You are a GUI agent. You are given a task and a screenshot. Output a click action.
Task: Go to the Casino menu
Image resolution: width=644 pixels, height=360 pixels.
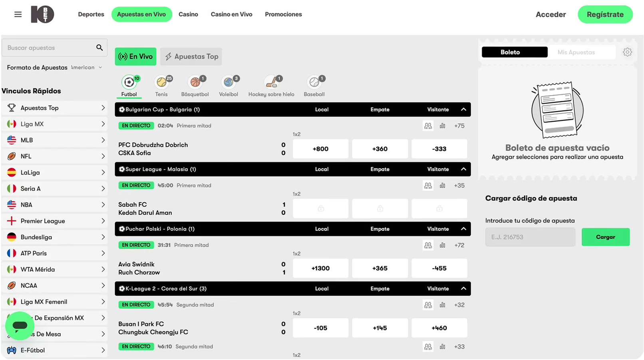pos(188,14)
